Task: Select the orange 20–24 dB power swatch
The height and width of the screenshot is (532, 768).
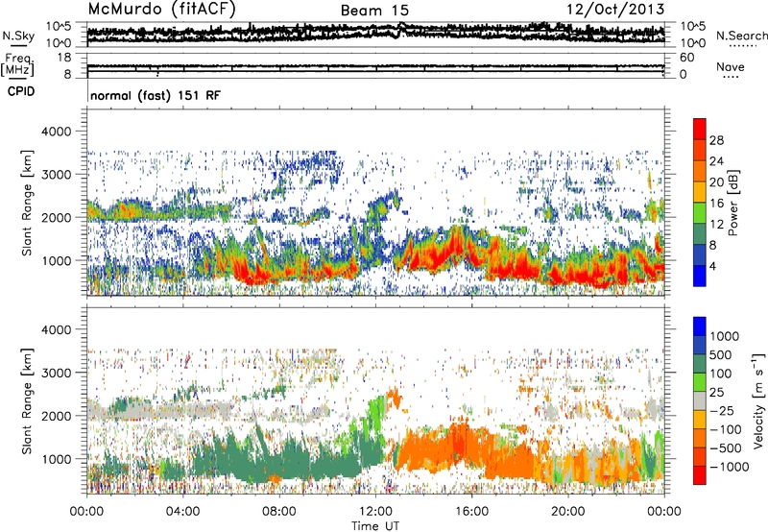Action: [x=700, y=171]
